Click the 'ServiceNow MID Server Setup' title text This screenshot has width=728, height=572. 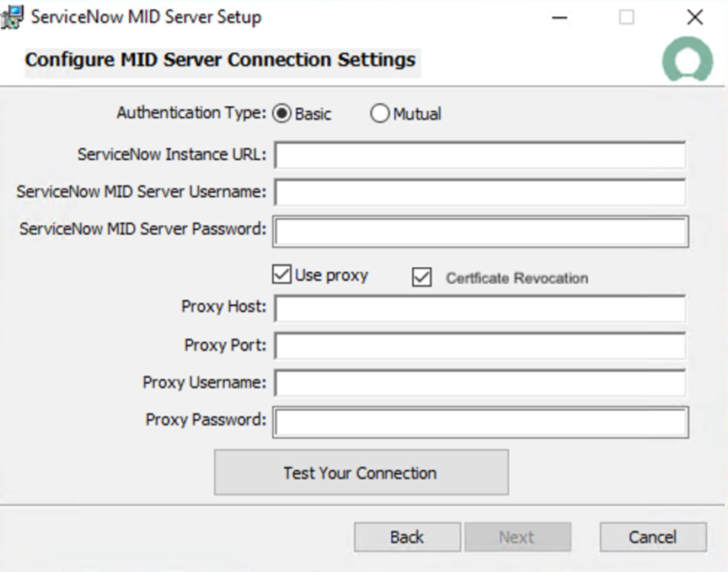[147, 17]
